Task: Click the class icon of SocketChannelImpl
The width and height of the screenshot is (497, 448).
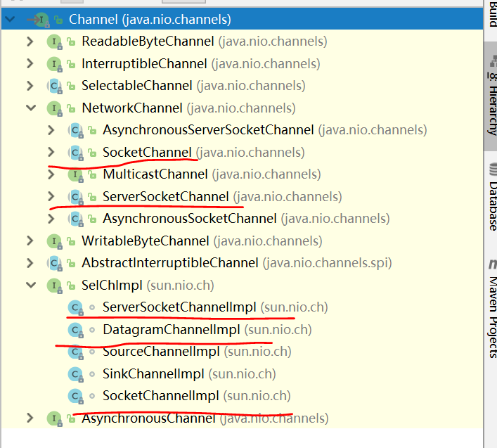Action: (x=75, y=397)
